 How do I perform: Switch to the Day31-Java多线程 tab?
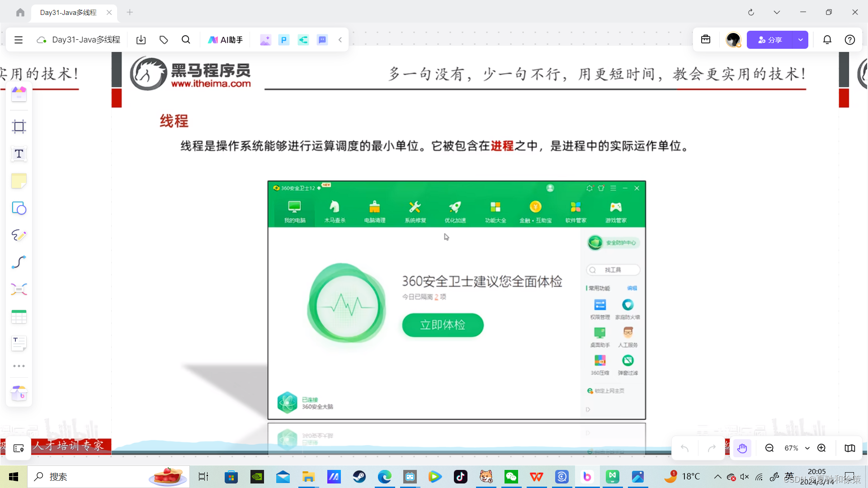(x=68, y=12)
